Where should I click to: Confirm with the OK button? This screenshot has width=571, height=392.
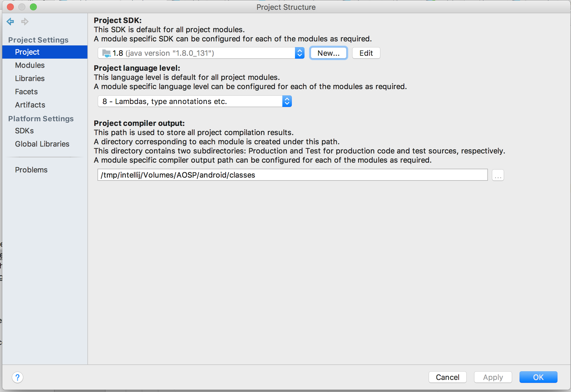(538, 377)
